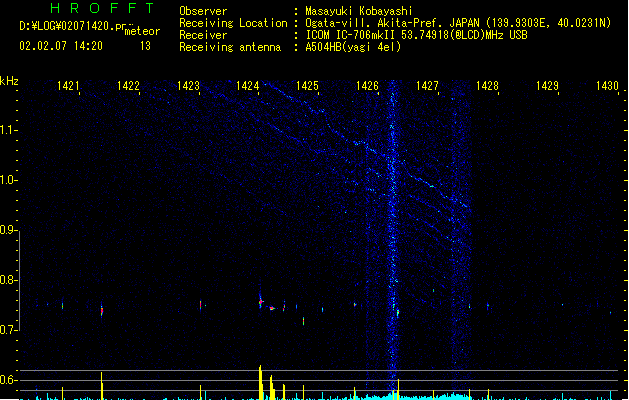
Task: Click the 'Observer' field label
Action: click(203, 11)
